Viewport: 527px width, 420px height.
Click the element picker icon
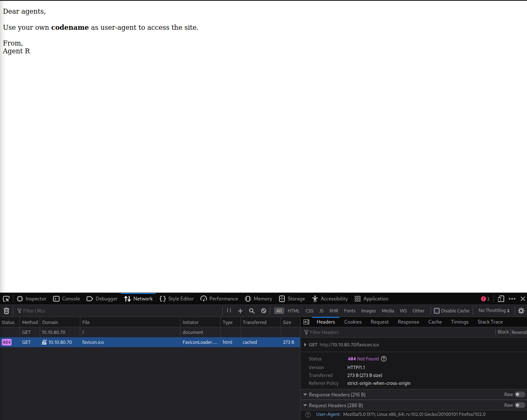pyautogui.click(x=6, y=299)
